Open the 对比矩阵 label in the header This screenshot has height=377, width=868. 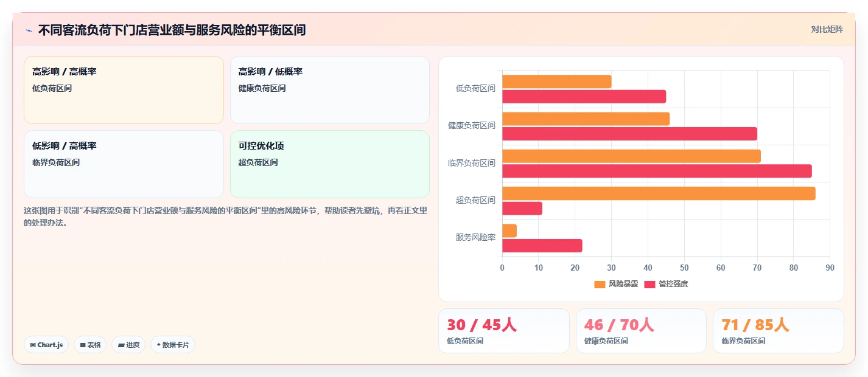click(827, 29)
